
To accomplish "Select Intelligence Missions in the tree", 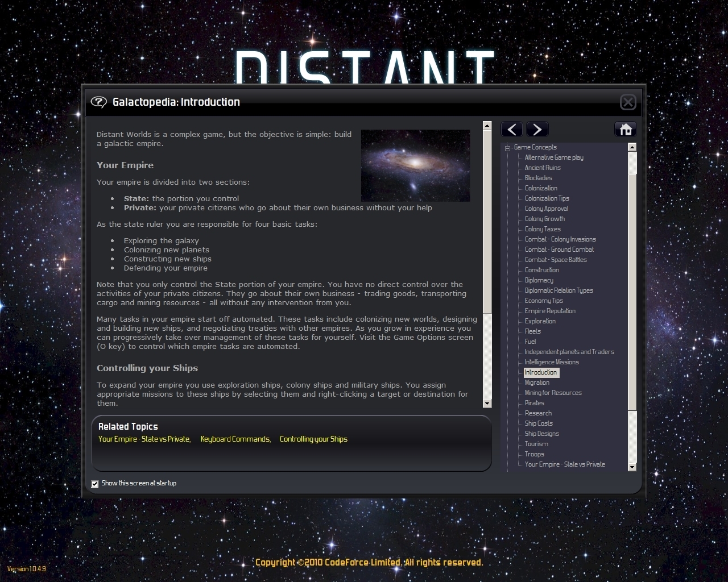I will click(x=552, y=362).
